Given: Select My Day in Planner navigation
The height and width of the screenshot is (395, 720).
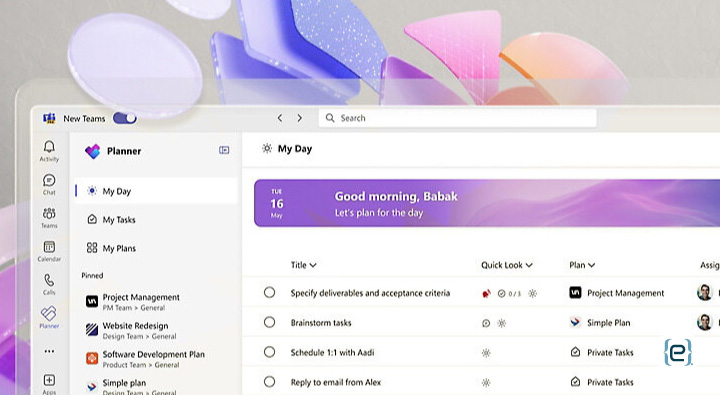Looking at the screenshot, I should [x=156, y=191].
